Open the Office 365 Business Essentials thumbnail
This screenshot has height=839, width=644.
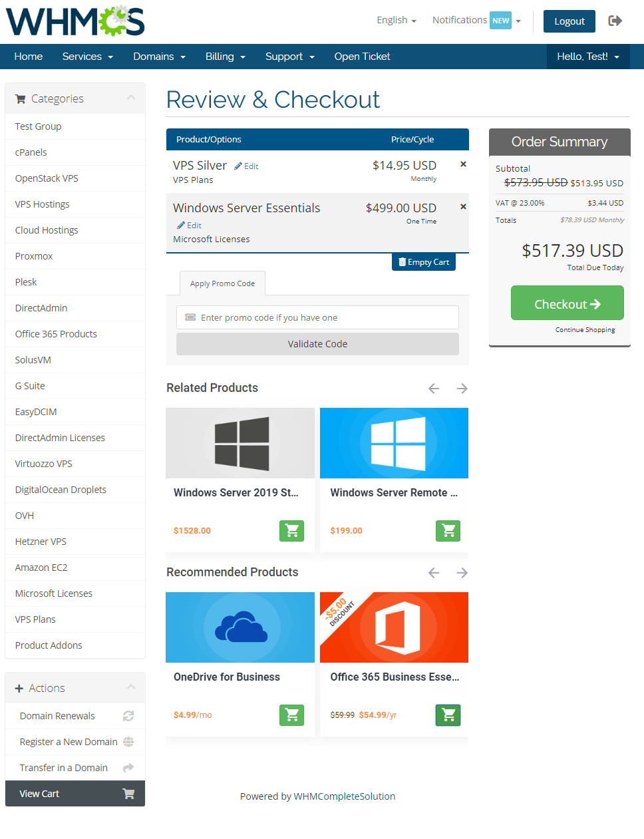pyautogui.click(x=394, y=627)
